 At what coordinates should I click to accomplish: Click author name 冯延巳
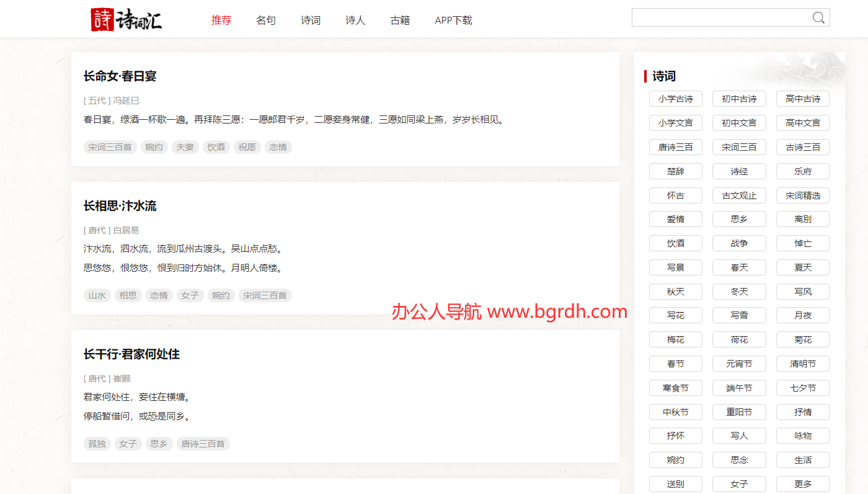coord(126,101)
